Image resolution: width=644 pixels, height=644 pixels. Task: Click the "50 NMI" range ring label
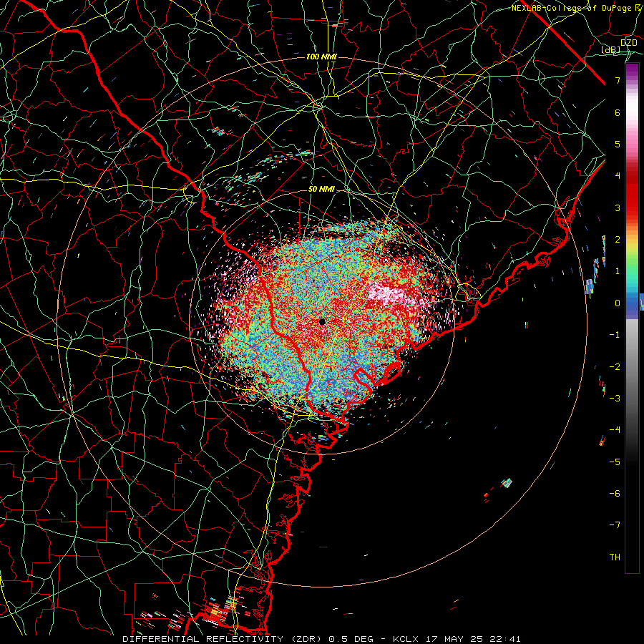(321, 189)
